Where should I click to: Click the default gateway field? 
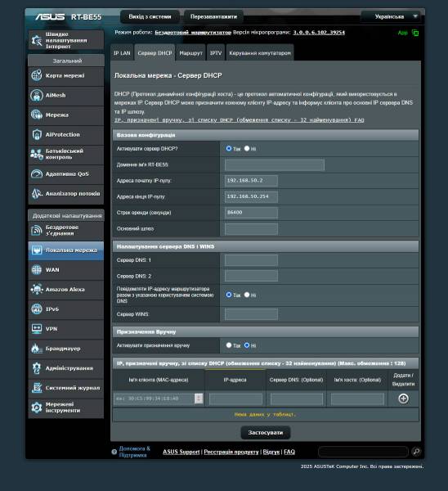click(251, 228)
